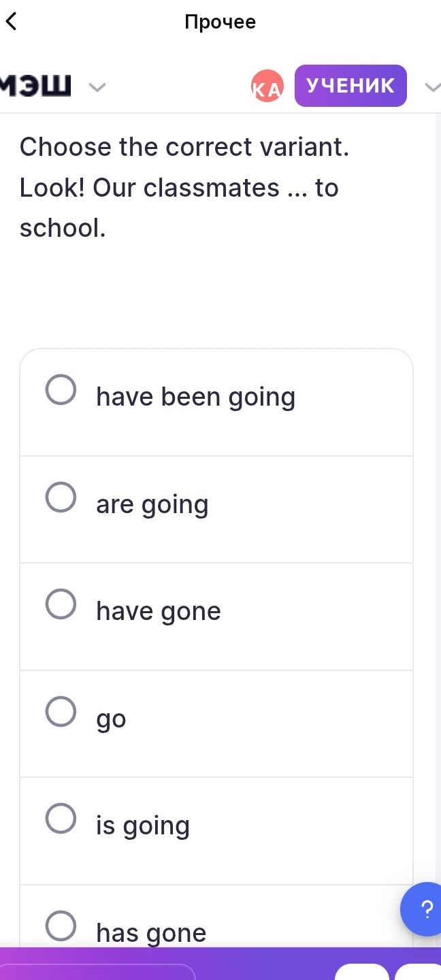Choose the 'has gone' radio option
This screenshot has height=980, width=441.
click(61, 926)
